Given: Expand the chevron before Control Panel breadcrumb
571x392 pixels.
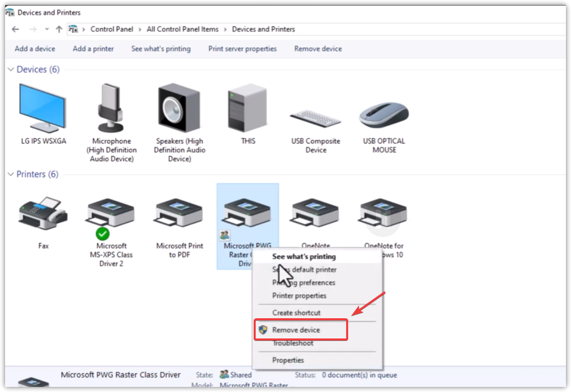Looking at the screenshot, I should pyautogui.click(x=83, y=29).
